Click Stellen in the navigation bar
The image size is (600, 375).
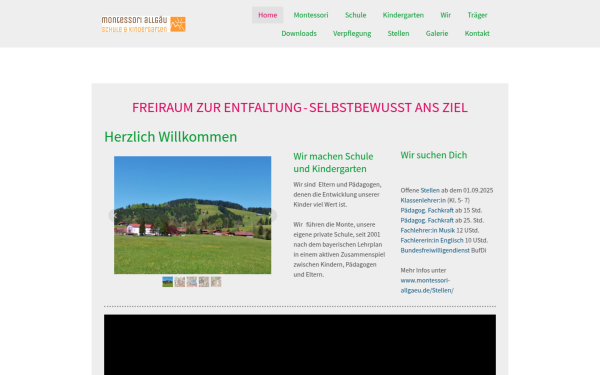(398, 33)
